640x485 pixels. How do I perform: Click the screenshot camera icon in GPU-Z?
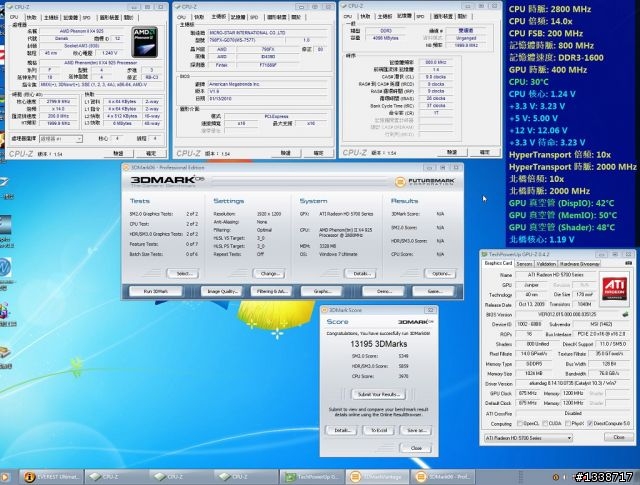(628, 264)
